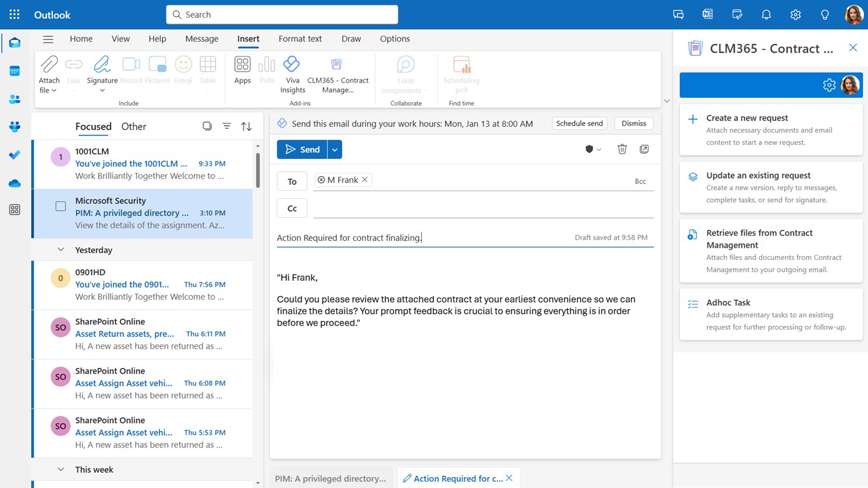Open the Cc recipients picker

click(x=292, y=208)
